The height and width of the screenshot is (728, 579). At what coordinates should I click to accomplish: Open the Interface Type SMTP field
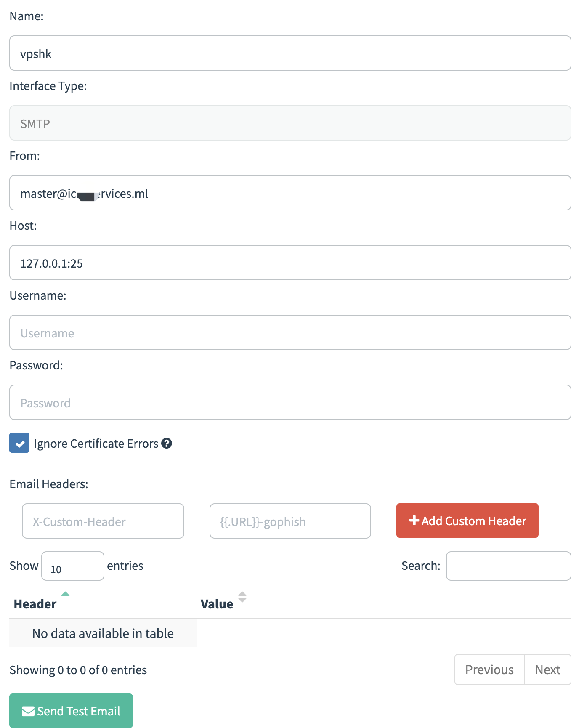click(290, 123)
